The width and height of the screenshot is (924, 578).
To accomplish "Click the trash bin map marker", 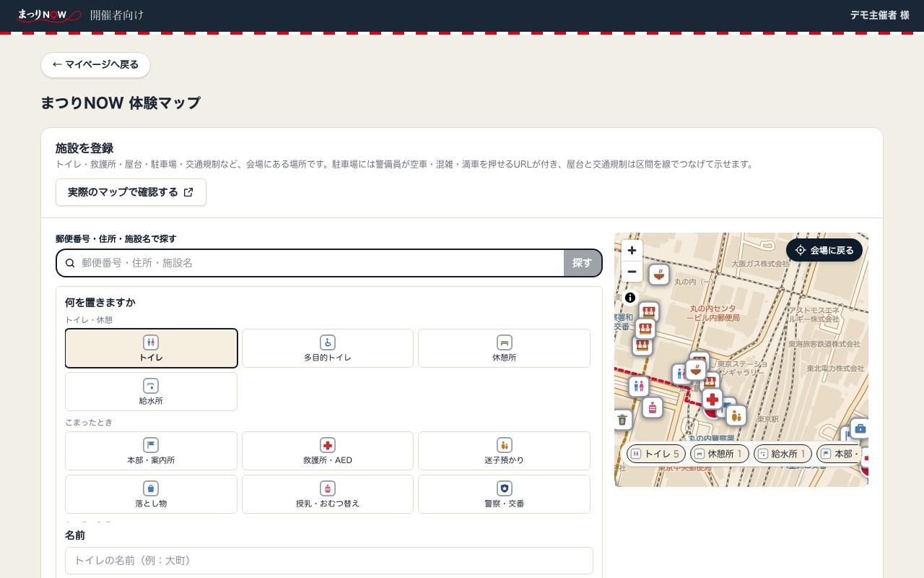I will pos(622,420).
